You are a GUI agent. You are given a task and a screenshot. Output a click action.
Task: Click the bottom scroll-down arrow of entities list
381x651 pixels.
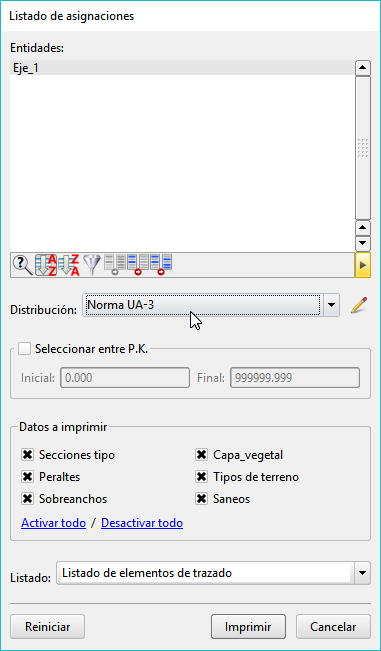point(363,243)
